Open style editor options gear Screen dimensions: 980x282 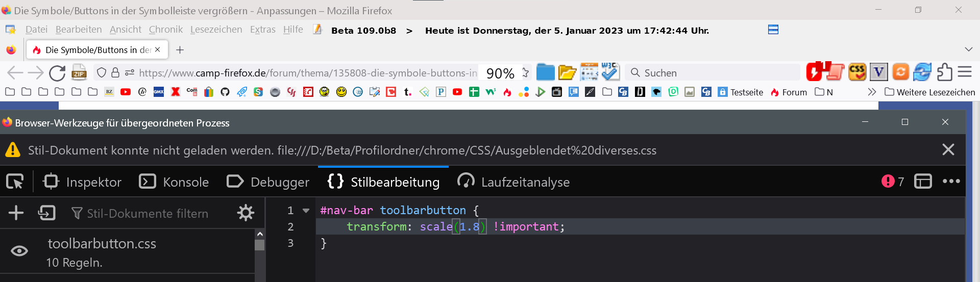click(246, 213)
